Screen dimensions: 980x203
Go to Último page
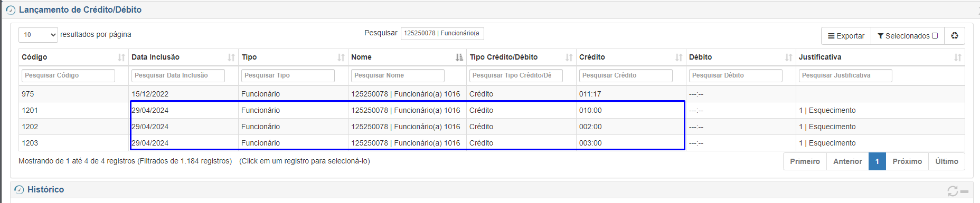[x=947, y=161]
